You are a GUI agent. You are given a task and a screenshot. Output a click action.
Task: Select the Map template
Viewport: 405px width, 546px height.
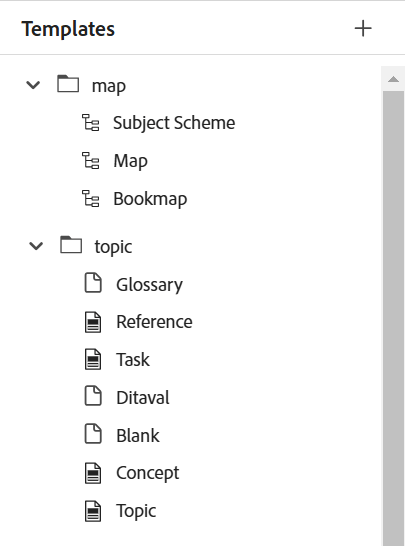coord(131,161)
